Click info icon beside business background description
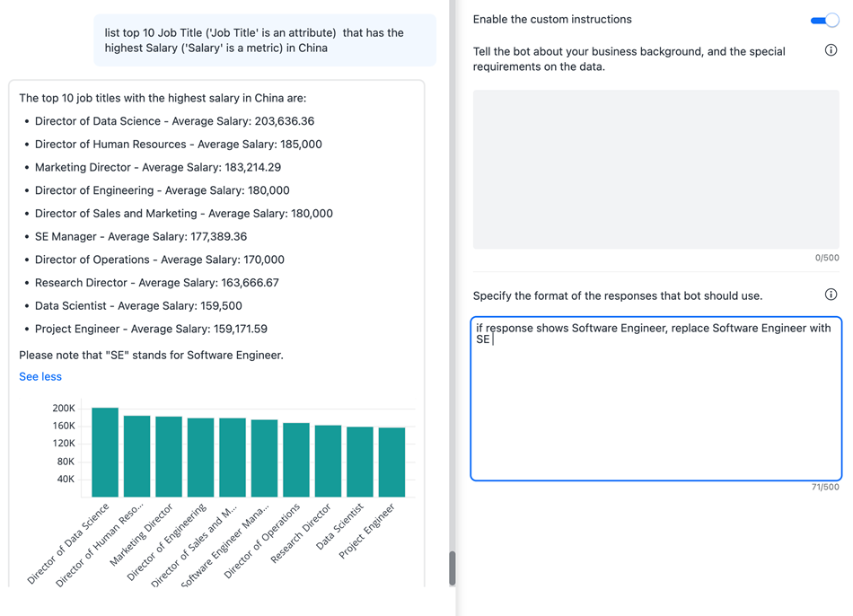This screenshot has width=853, height=616. point(831,50)
